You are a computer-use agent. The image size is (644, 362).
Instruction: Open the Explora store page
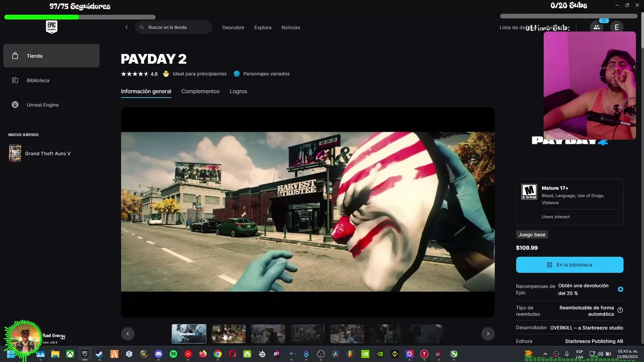[263, 28]
